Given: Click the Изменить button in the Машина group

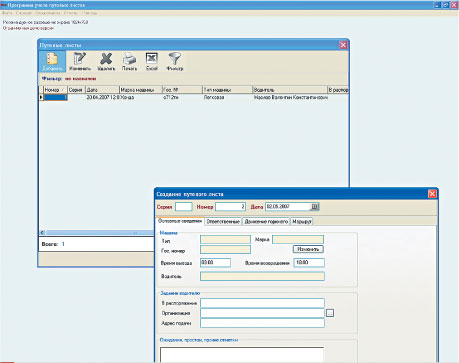Looking at the screenshot, I should click(x=308, y=249).
